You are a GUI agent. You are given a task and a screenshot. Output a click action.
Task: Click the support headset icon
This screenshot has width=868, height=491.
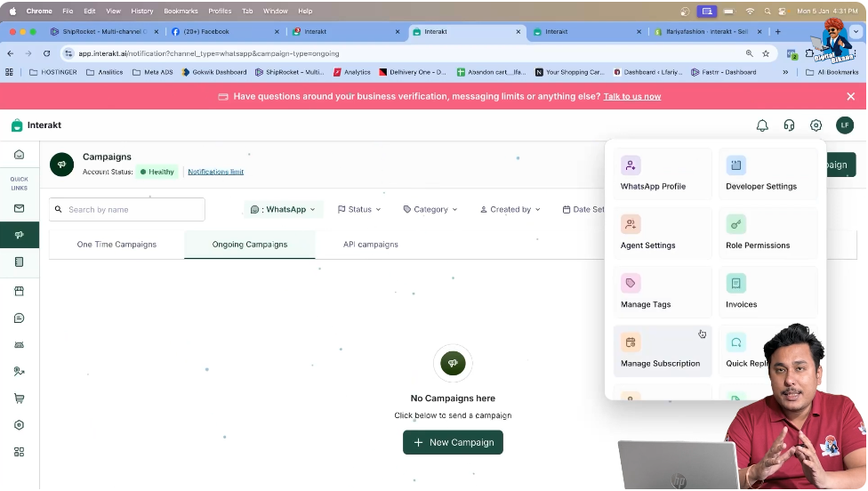coord(789,125)
